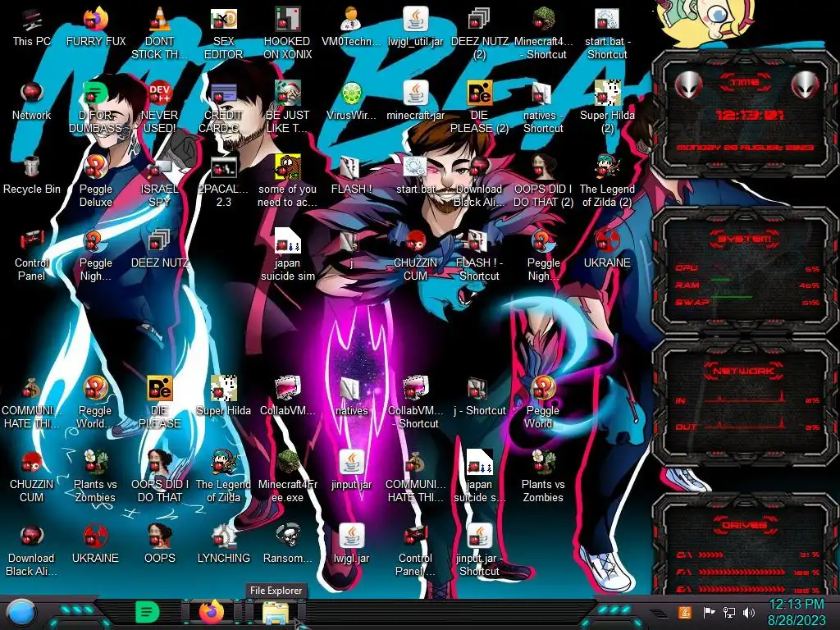Click the Windows Start orb
The image size is (840, 630).
point(21,613)
